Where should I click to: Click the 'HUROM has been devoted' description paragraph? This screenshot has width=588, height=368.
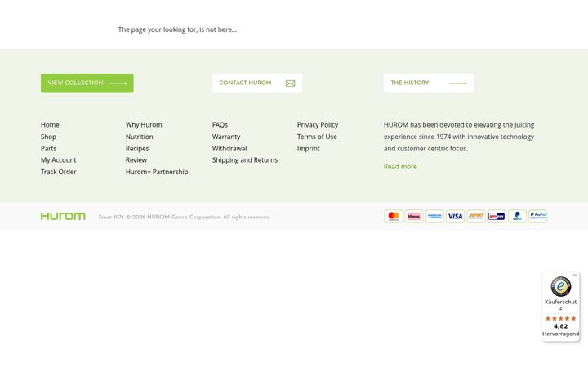[459, 137]
